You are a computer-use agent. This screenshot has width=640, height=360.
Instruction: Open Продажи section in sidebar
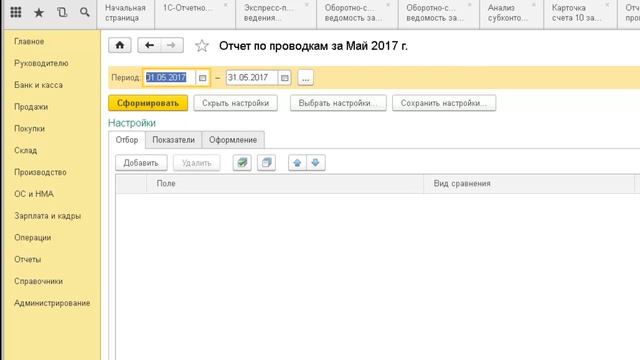point(31,107)
